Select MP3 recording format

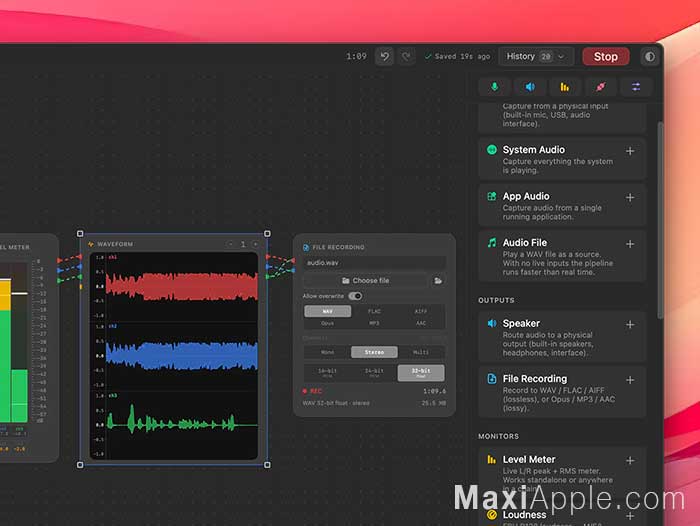coord(374,323)
